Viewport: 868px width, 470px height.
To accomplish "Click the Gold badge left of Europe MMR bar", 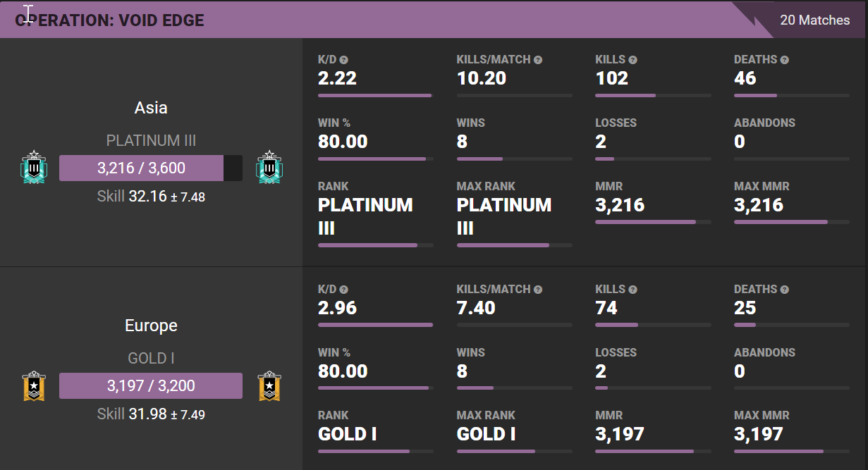I will (x=34, y=386).
